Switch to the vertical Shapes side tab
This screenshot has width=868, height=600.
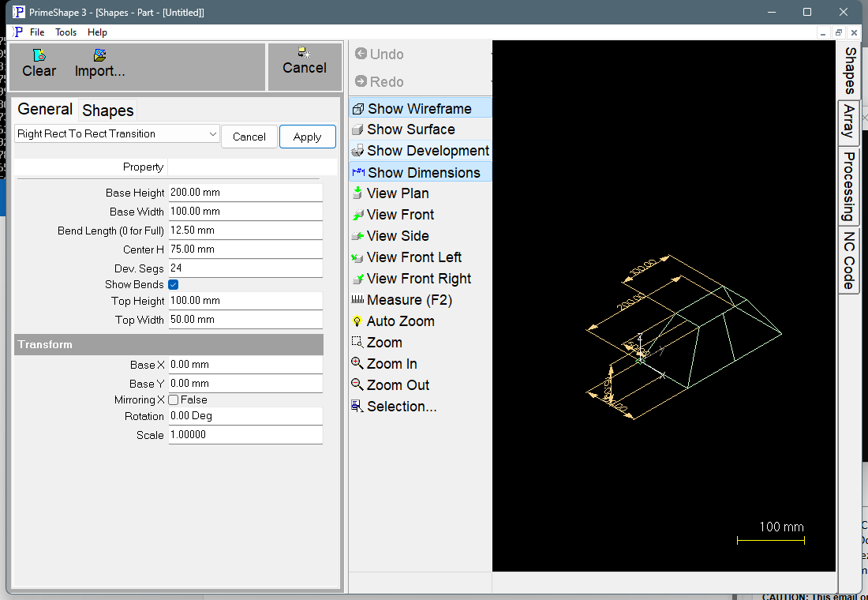click(850, 70)
